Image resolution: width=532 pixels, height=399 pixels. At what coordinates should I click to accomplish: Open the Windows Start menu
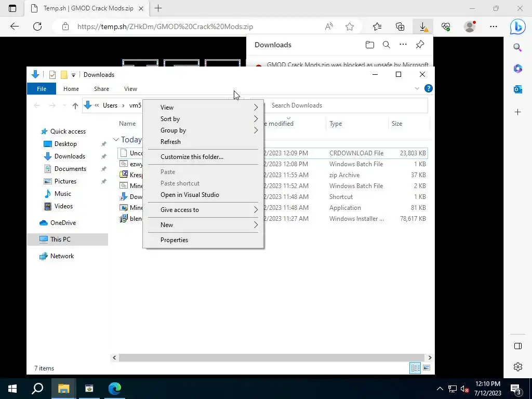pyautogui.click(x=12, y=389)
